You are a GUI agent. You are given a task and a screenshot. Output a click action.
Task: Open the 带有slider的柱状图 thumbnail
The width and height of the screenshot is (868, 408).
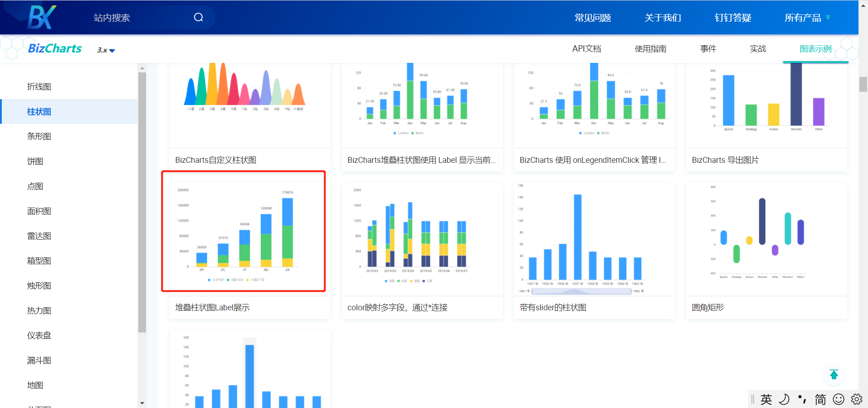tap(594, 239)
